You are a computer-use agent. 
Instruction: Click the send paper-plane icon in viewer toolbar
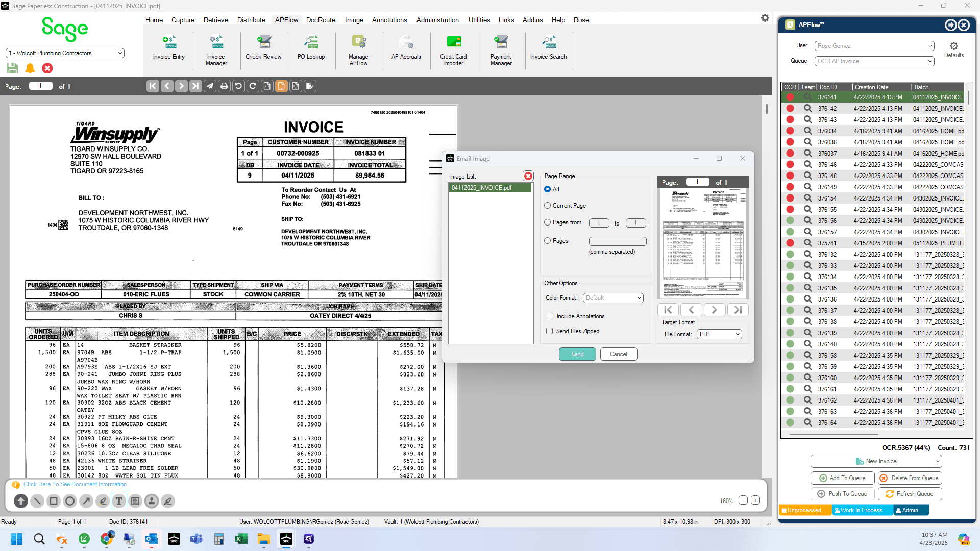point(210,86)
